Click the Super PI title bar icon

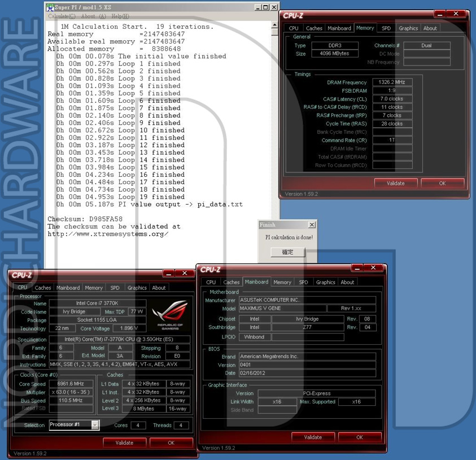(50, 7)
